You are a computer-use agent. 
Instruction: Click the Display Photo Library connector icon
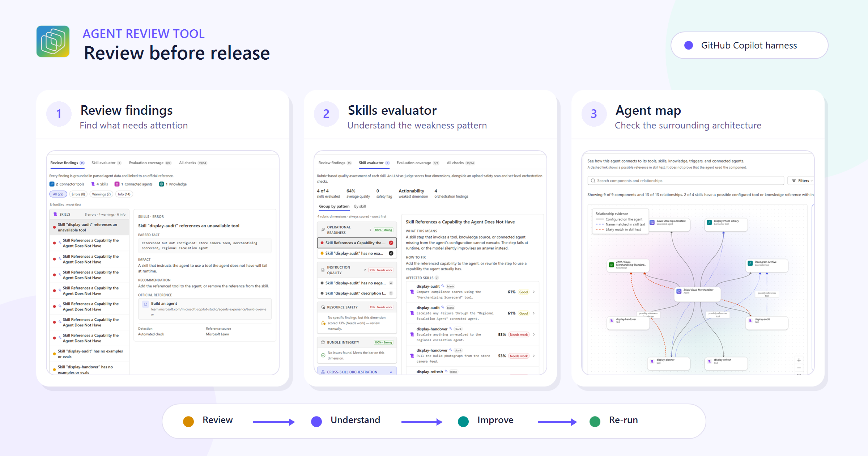(710, 222)
